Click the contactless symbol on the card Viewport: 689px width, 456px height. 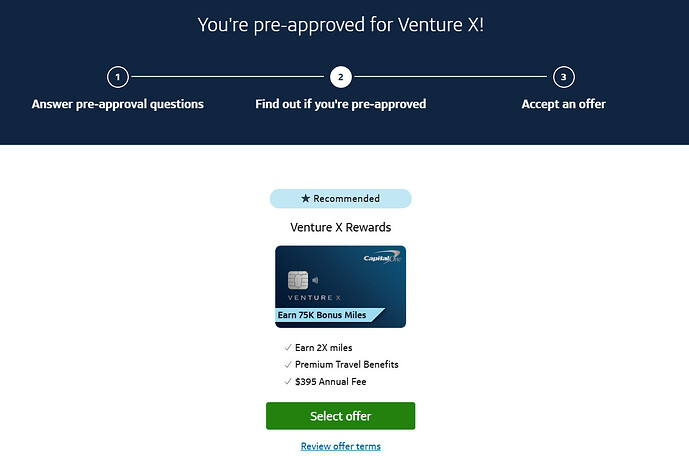tap(315, 280)
